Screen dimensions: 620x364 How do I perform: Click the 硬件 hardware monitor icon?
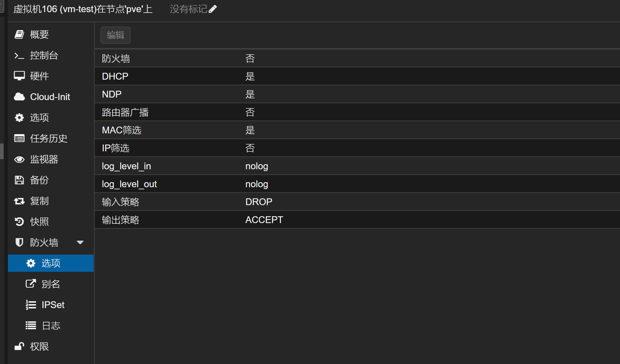click(19, 76)
